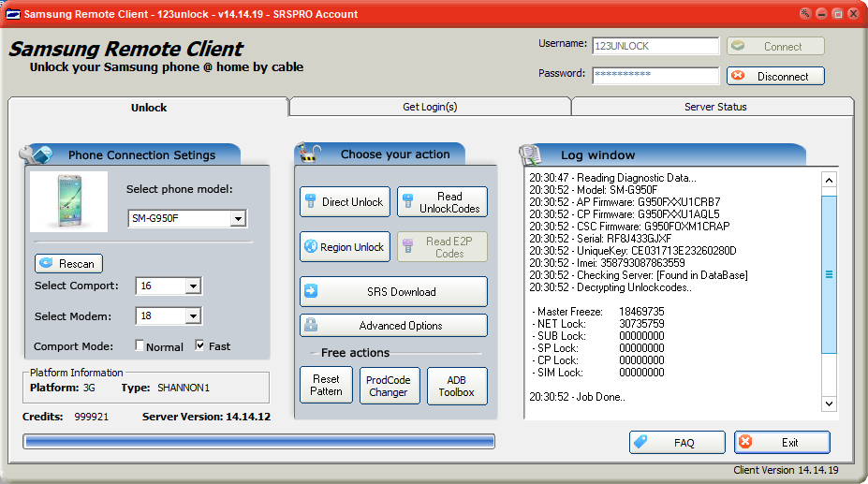
Task: Click the red Exit icon
Action: point(745,442)
